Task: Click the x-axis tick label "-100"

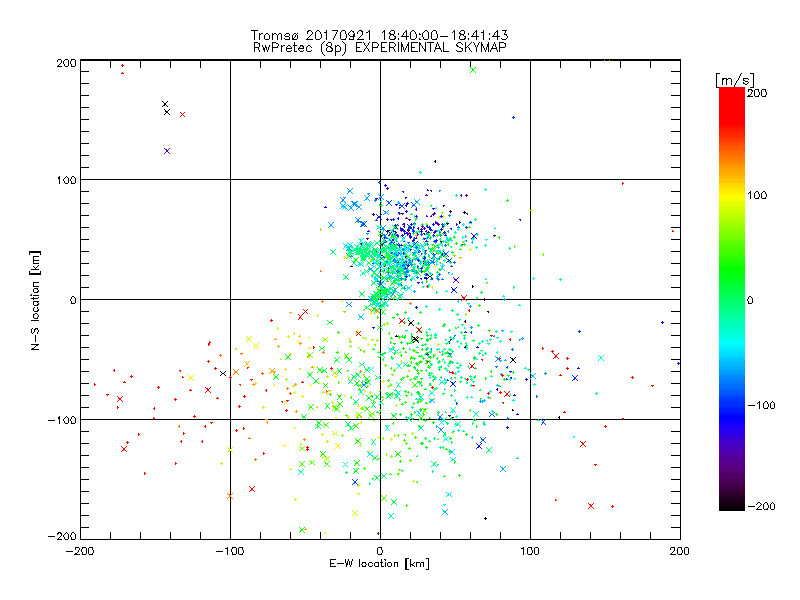Action: [x=230, y=552]
